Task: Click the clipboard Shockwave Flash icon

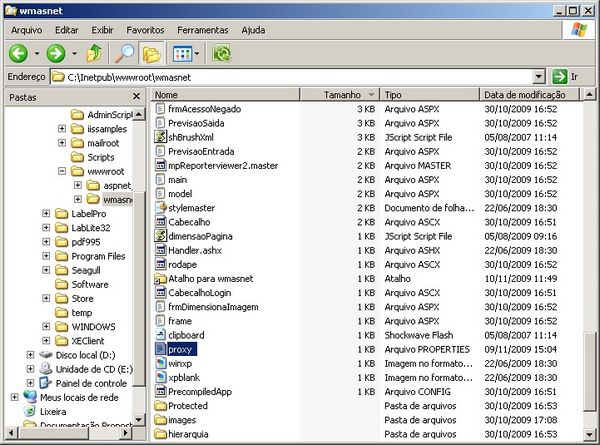Action: pyautogui.click(x=160, y=335)
